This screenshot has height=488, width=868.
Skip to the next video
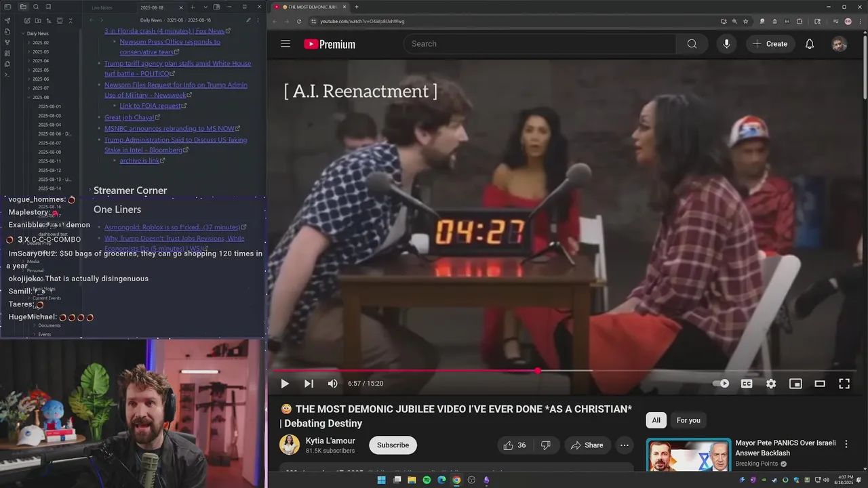309,384
